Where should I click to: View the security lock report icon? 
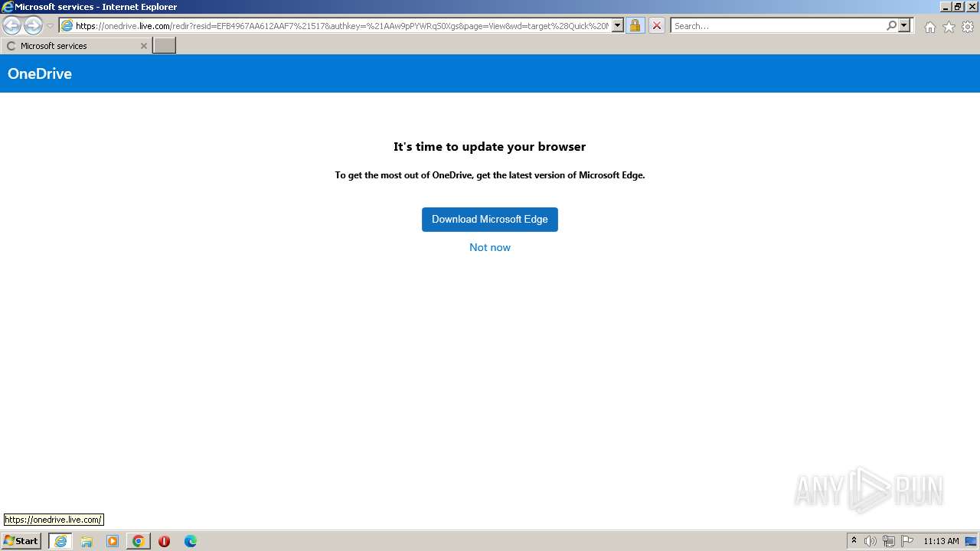pos(635,26)
